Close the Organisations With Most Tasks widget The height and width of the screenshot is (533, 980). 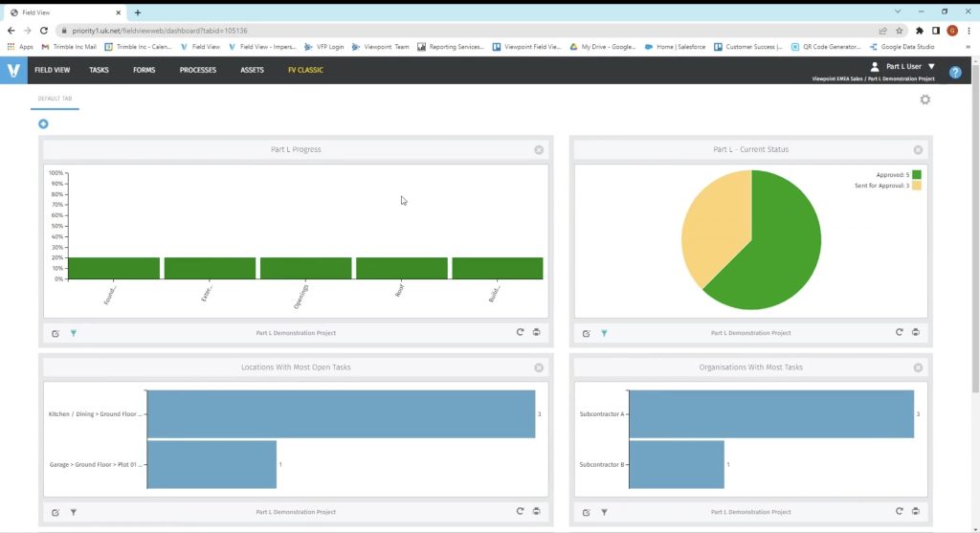918,367
